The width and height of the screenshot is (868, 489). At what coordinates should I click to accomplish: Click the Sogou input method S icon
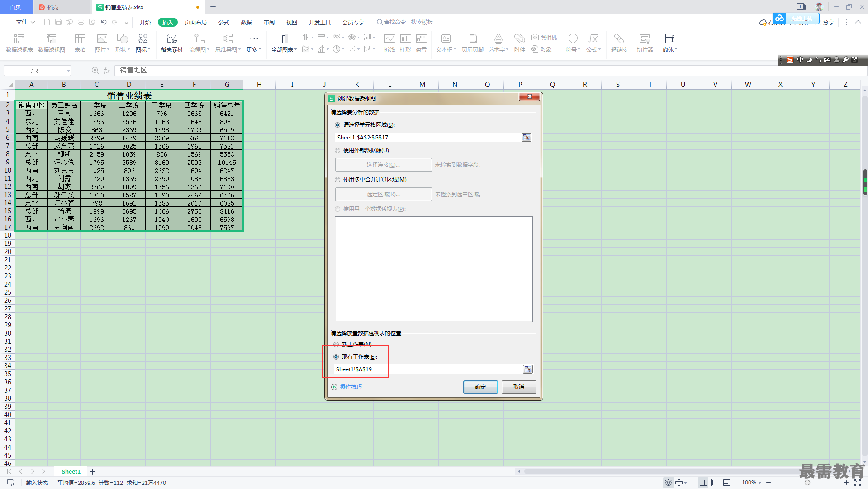[x=790, y=60]
